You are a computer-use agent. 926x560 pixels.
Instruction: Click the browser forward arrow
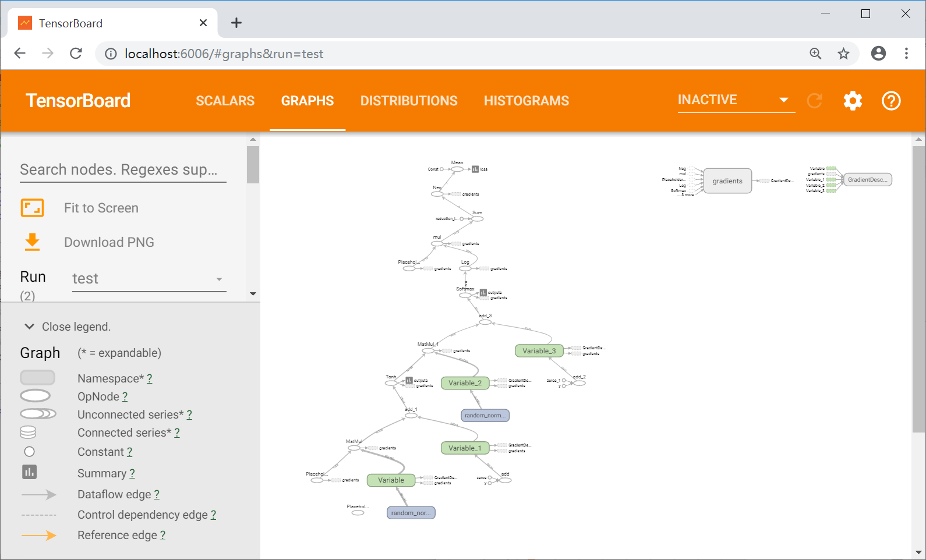[48, 54]
